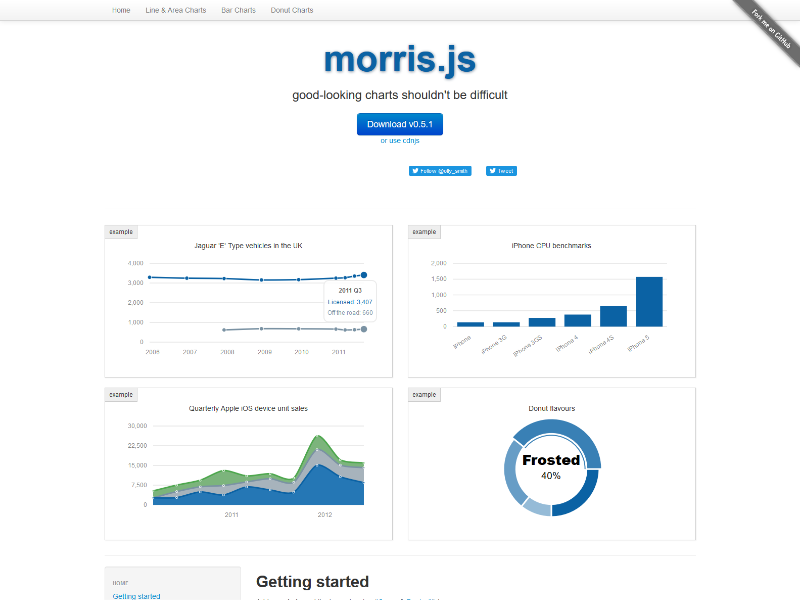Open the Getting started sidebar link
This screenshot has height=600, width=800.
click(x=136, y=596)
